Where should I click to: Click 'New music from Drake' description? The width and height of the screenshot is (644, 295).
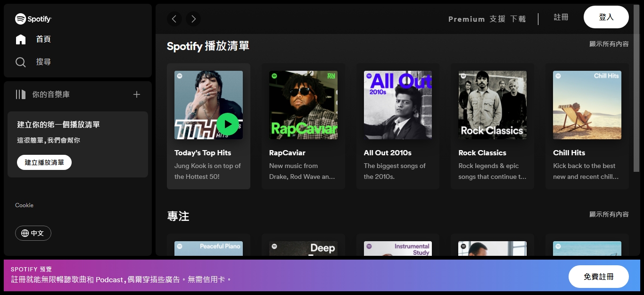(302, 171)
